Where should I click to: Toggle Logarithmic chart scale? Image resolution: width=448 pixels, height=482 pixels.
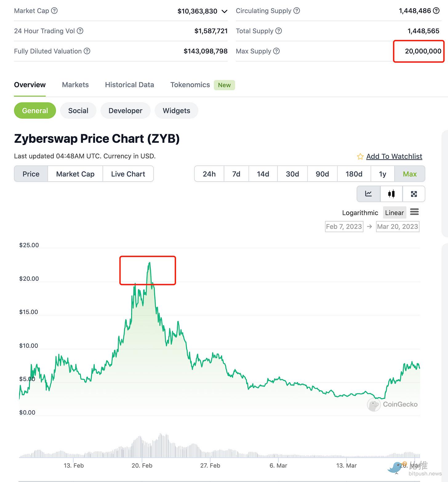(360, 213)
